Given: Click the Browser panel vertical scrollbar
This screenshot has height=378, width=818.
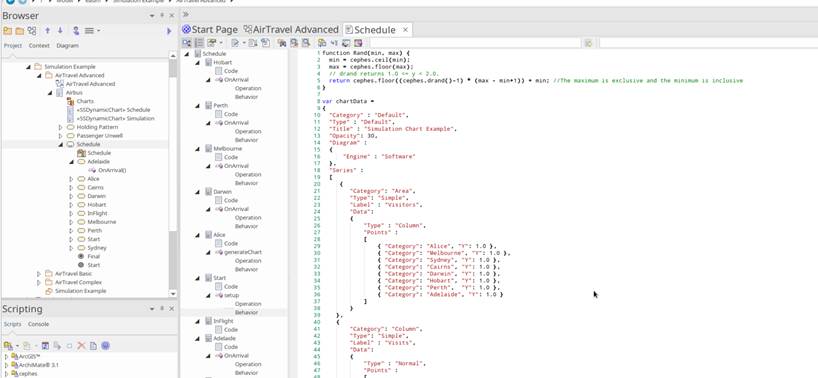Looking at the screenshot, I should (173, 174).
